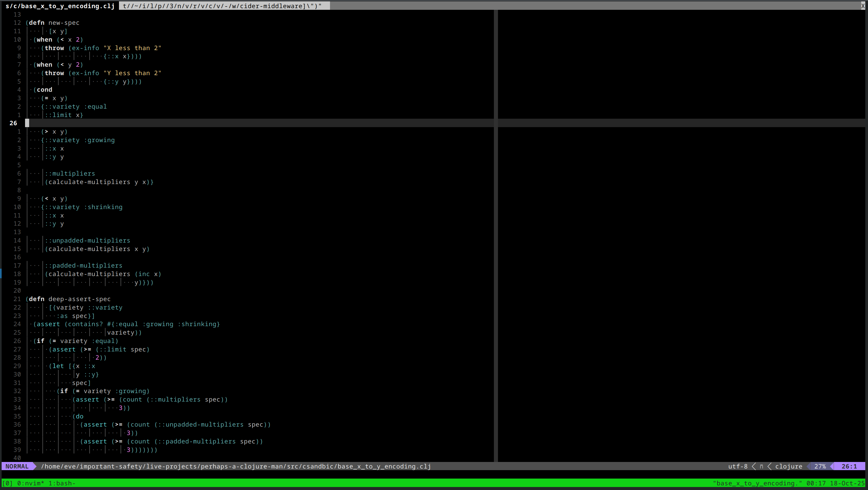Viewport: 868px width, 490px height.
Task: Click the file format icon in statusline
Action: [762, 466]
